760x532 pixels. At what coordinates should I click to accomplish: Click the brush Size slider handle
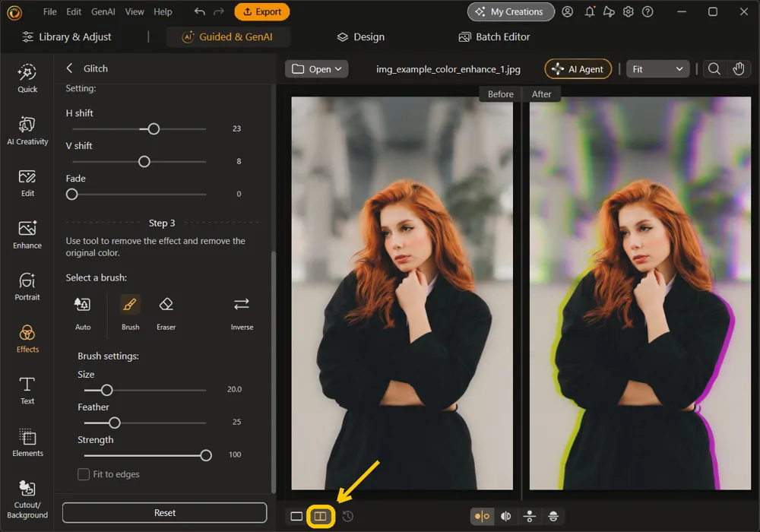point(106,390)
